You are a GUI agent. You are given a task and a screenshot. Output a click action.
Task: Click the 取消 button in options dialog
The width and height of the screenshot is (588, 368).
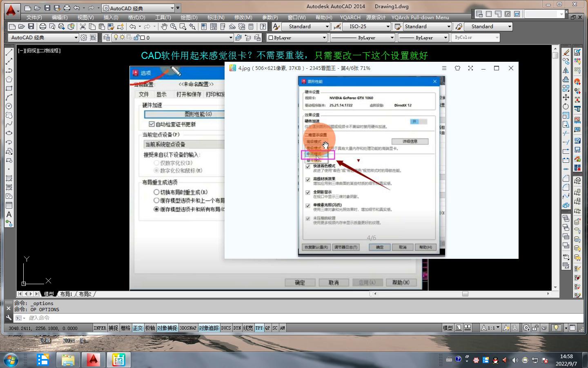333,283
